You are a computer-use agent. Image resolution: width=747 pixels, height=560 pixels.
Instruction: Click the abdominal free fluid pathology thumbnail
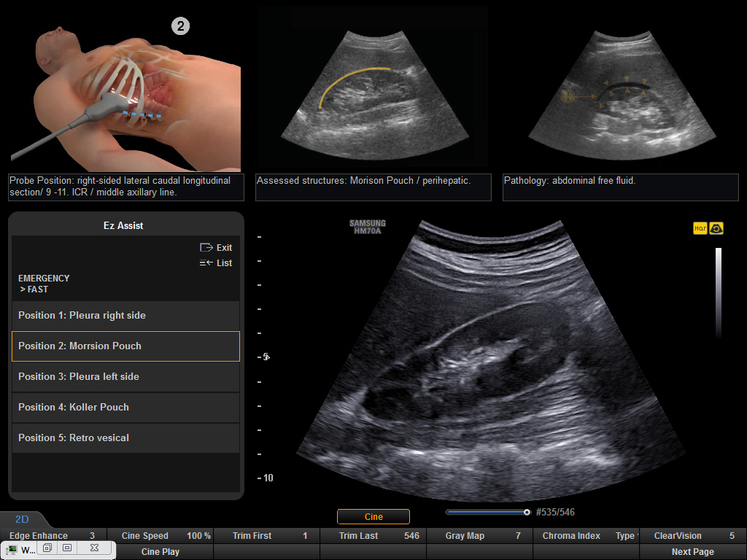621,87
